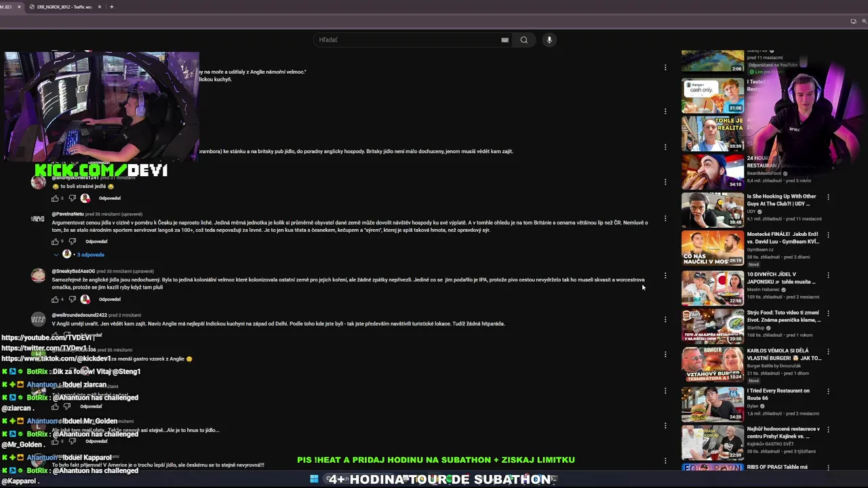Open the 'TOHLE JE REALITA' thumbnail, 33:39

point(713,134)
